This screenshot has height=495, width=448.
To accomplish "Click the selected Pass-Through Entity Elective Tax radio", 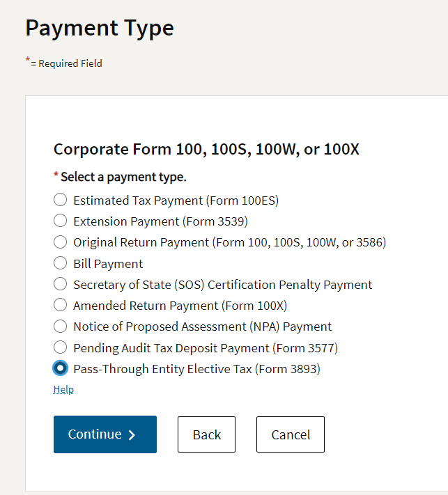I will (61, 368).
